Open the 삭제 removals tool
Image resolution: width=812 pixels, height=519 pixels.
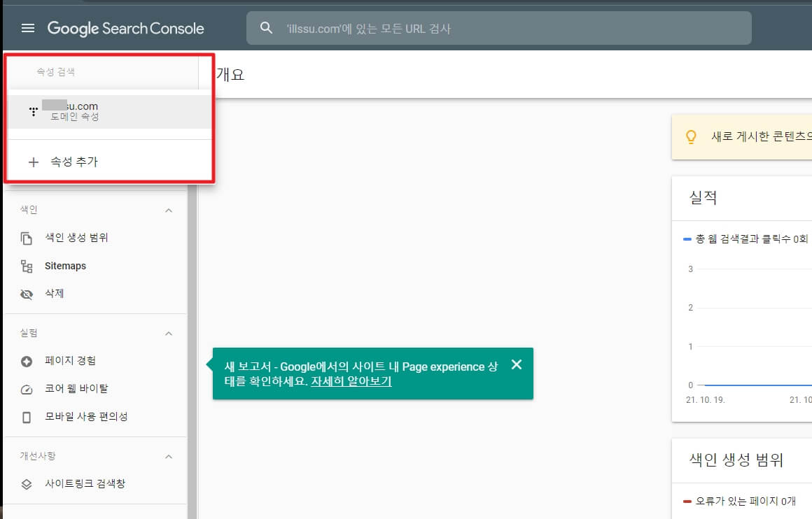point(55,294)
